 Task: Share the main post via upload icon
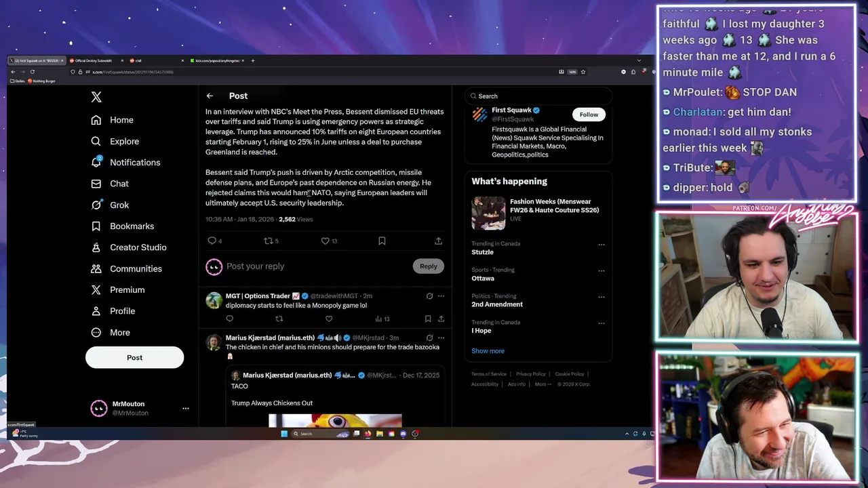[x=438, y=241]
